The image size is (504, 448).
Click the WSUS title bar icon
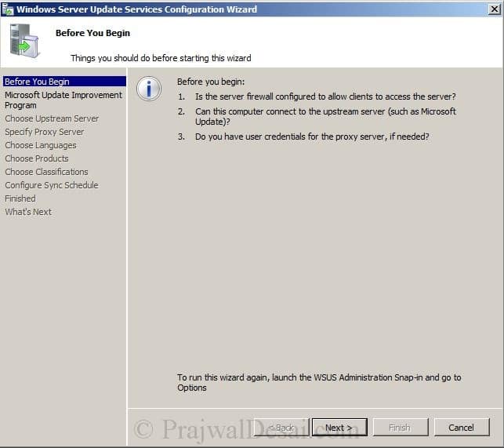(7, 9)
